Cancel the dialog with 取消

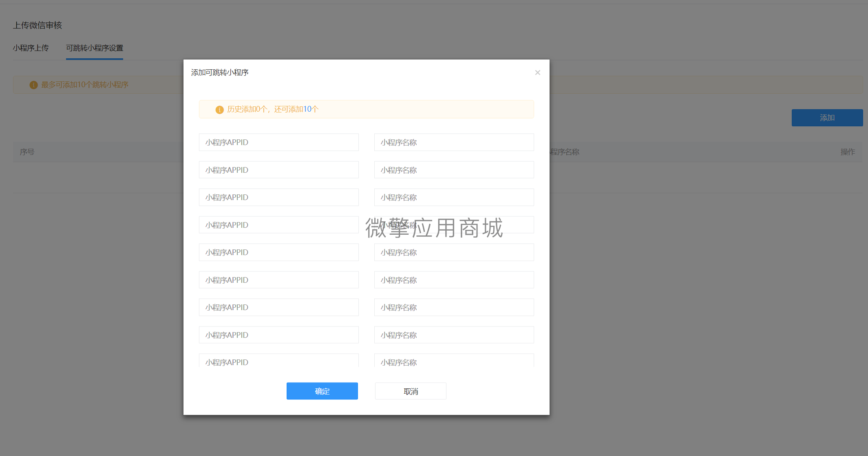click(411, 391)
